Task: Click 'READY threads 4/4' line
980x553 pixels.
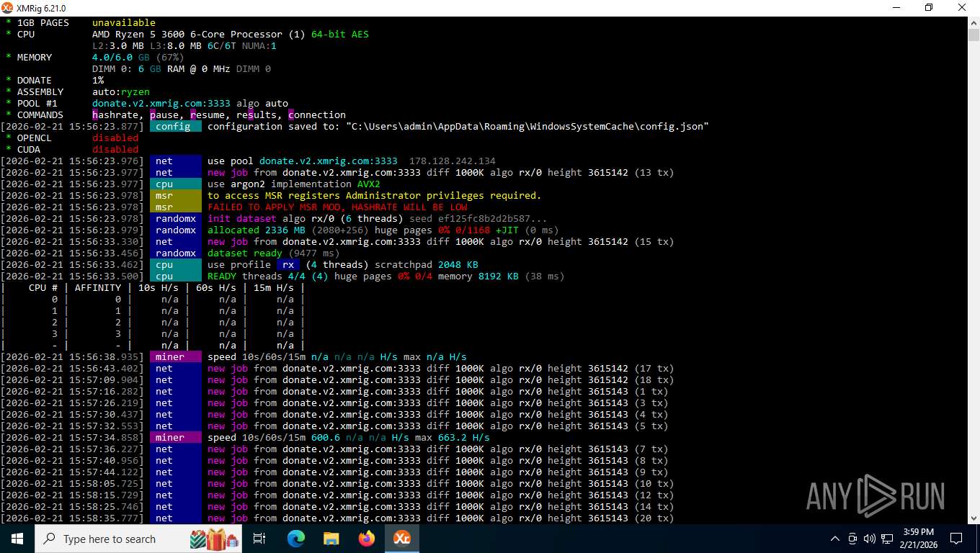Action: point(386,276)
